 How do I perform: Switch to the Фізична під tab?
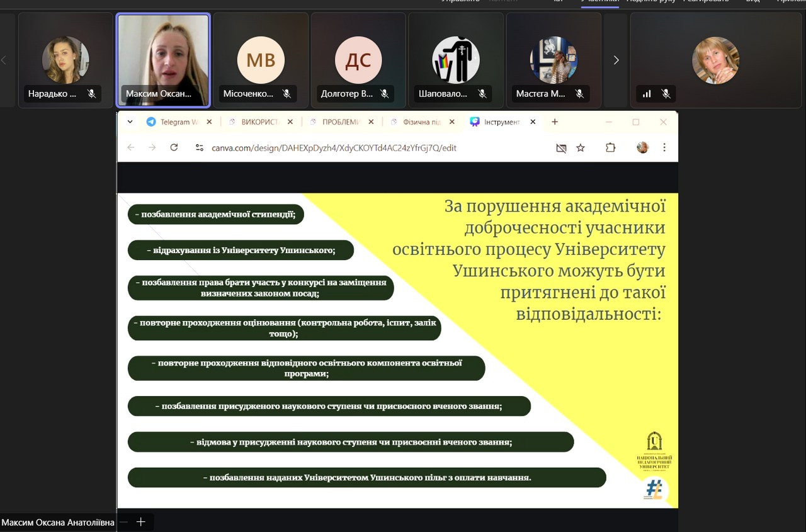[x=422, y=122]
